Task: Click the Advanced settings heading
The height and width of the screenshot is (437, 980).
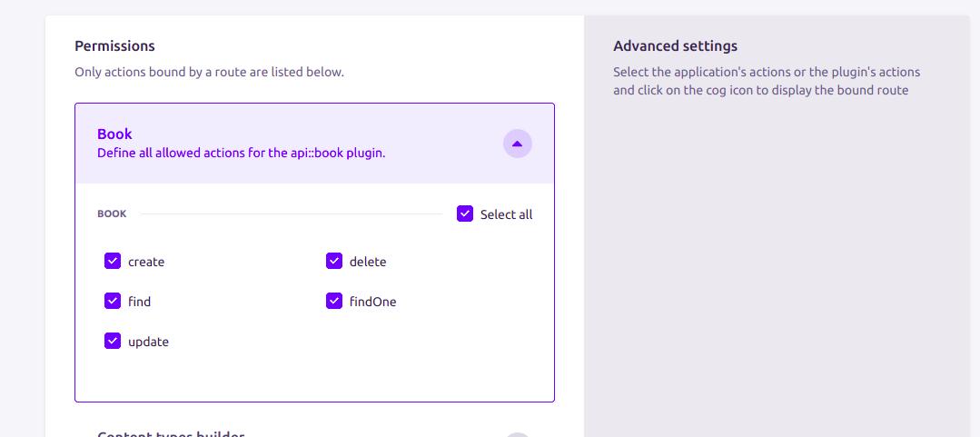Action: [x=675, y=45]
